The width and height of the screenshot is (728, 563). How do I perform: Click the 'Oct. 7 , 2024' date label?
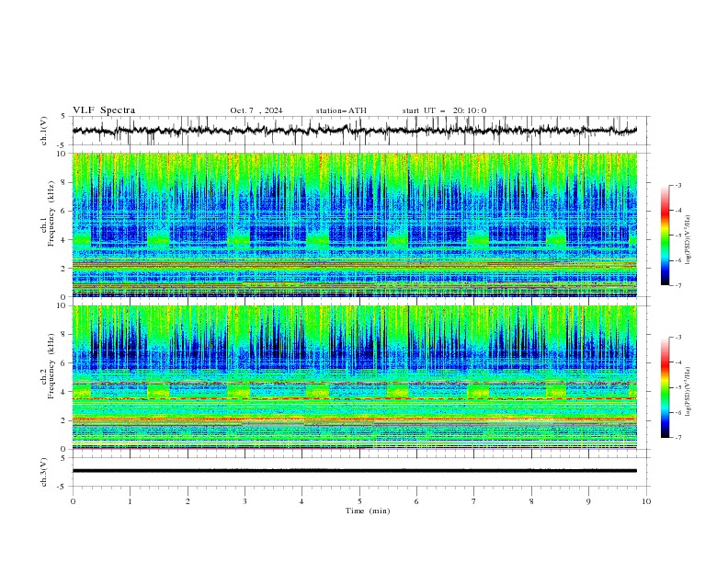click(x=256, y=110)
